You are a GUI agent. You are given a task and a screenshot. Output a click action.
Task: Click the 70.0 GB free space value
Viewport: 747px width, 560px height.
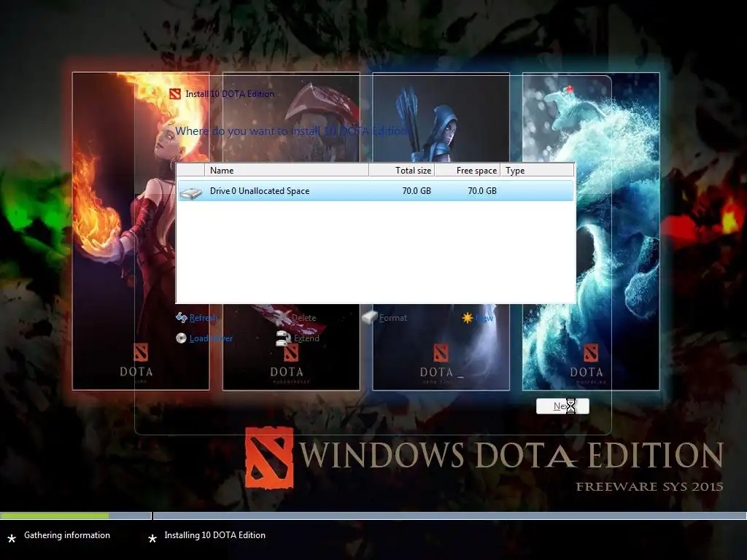pos(482,191)
